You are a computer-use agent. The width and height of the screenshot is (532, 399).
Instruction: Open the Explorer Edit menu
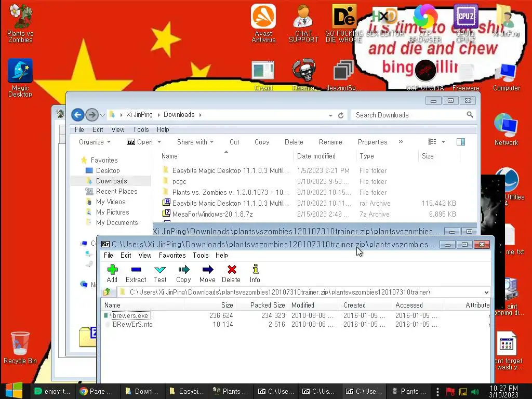(x=98, y=129)
